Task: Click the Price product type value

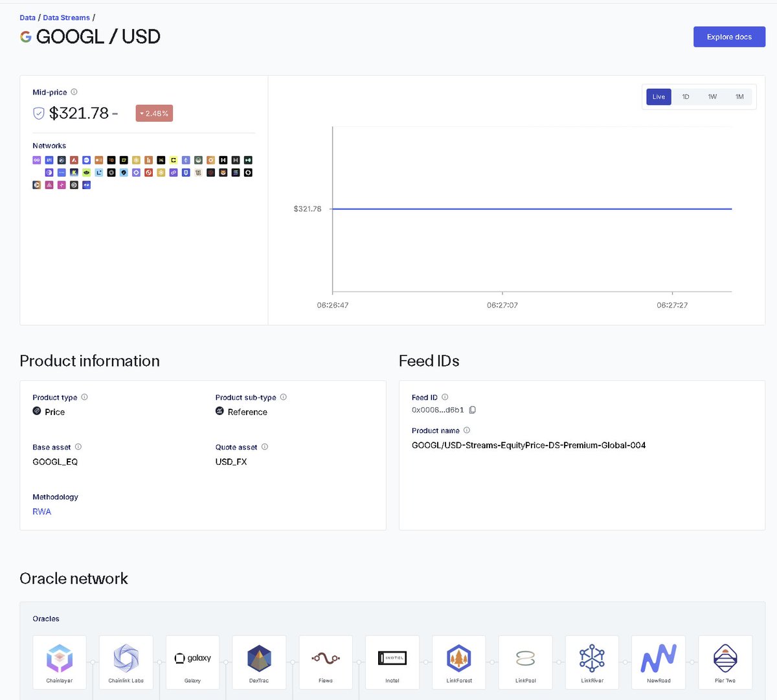Action: click(55, 412)
